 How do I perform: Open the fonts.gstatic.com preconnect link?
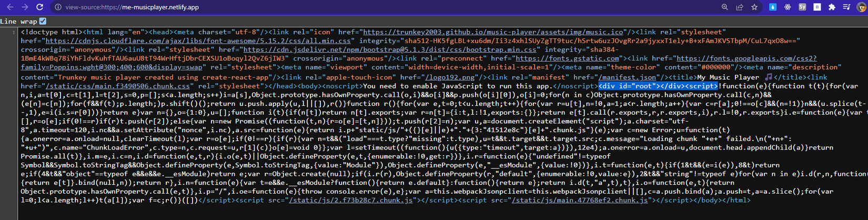[x=567, y=58]
